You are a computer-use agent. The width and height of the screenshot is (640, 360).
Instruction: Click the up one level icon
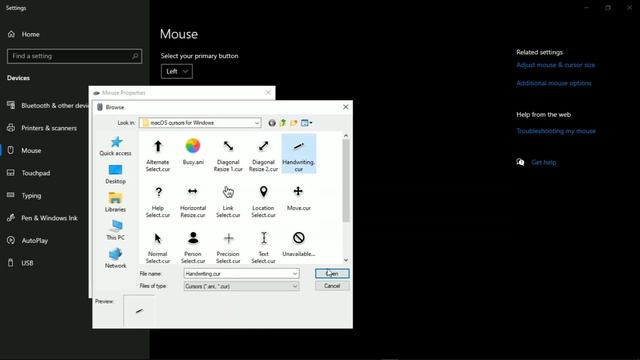point(282,123)
